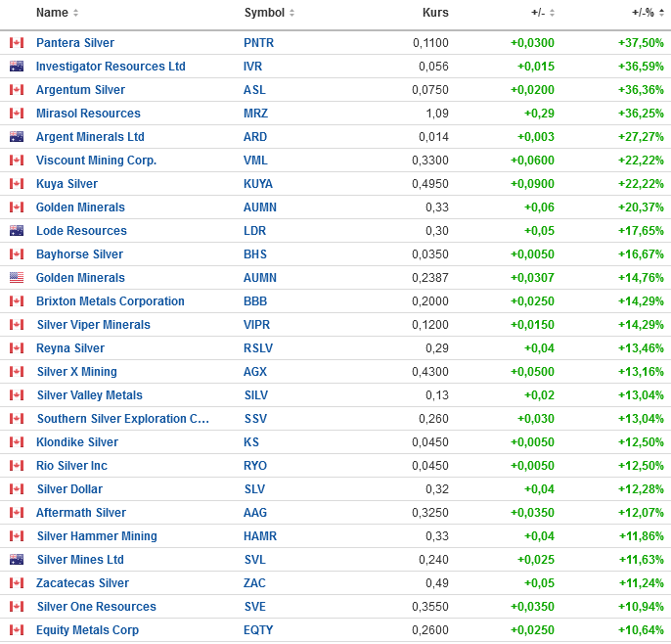671x644 pixels.
Task: Select the +27,27% value for Argent Minerals
Action: (x=641, y=137)
